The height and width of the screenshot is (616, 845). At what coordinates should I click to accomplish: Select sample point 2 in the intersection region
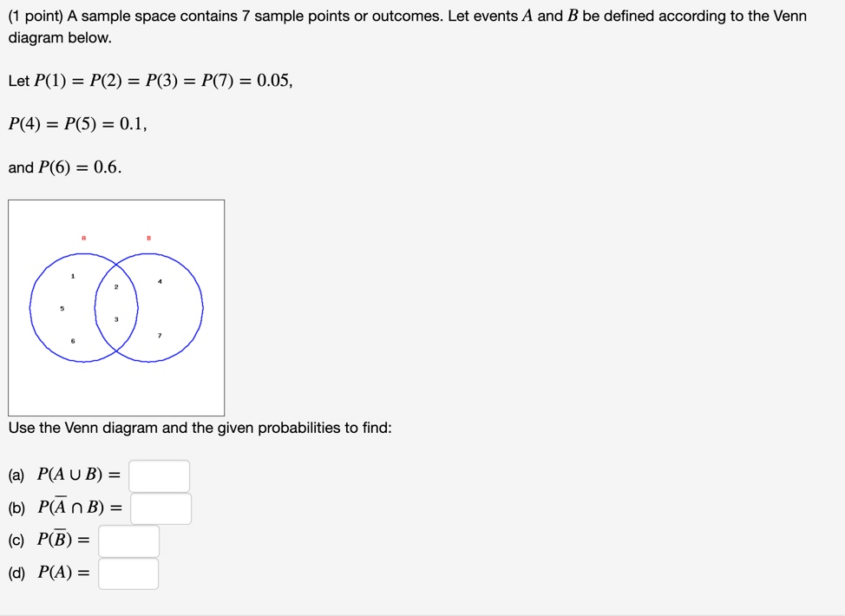pyautogui.click(x=115, y=285)
